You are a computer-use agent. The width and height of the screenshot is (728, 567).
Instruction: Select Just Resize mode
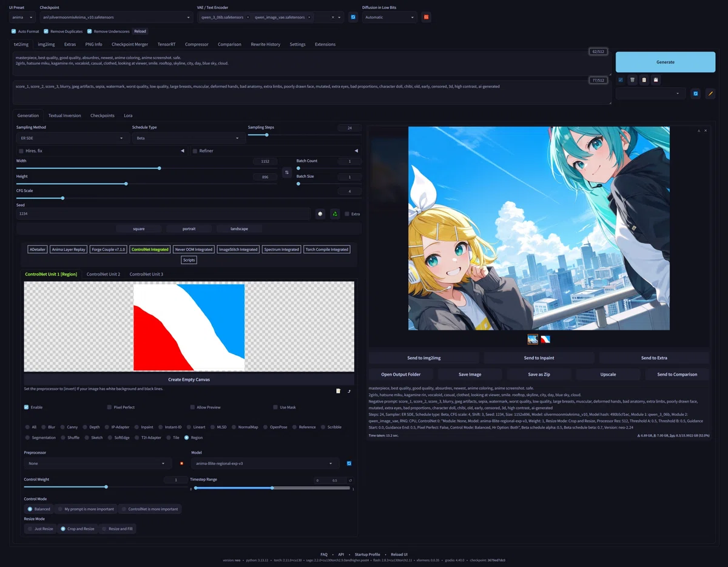[39, 529]
